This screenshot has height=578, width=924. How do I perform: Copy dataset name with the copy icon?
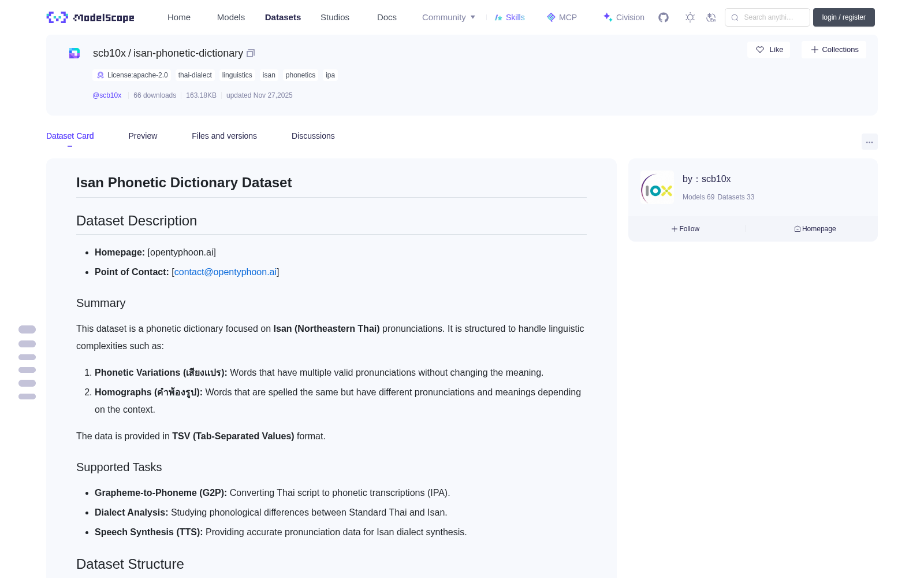point(251,53)
